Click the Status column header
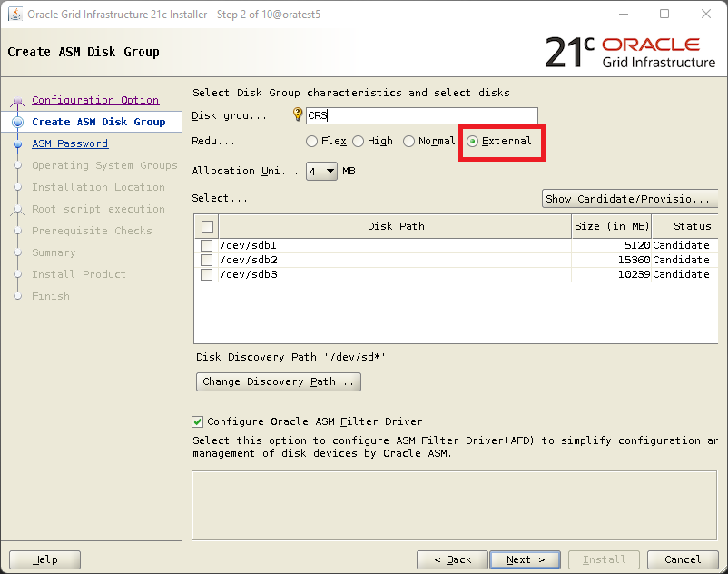This screenshot has width=728, height=574. [685, 226]
